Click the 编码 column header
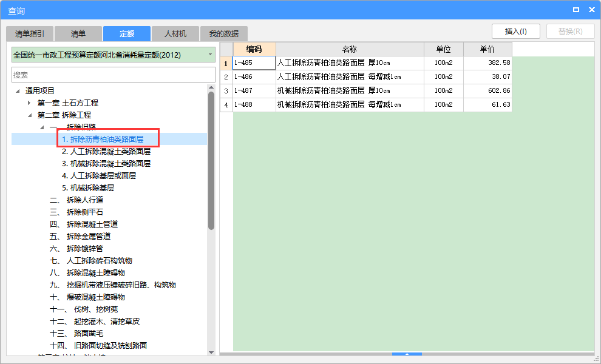This screenshot has height=364, width=601. pyautogui.click(x=254, y=49)
